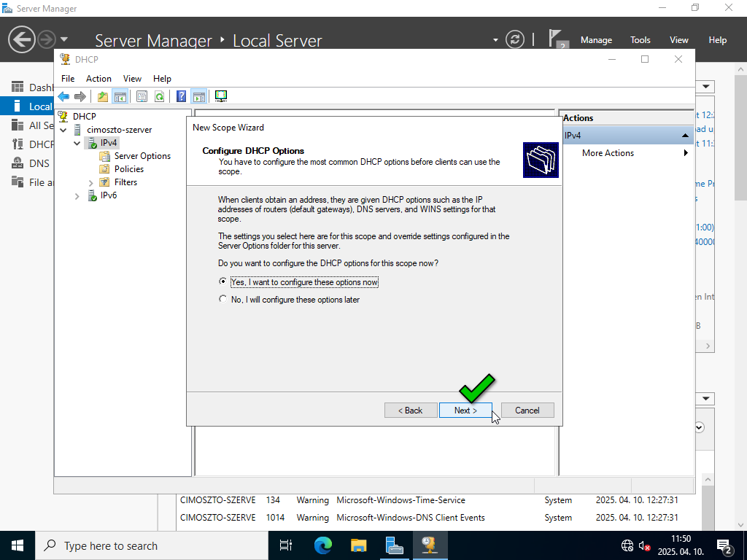Open More Actions in the Actions pane

pyautogui.click(x=608, y=153)
